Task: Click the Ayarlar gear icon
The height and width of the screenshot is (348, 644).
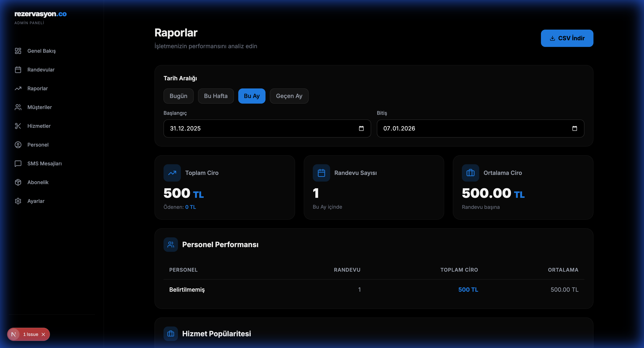Action: 18,201
